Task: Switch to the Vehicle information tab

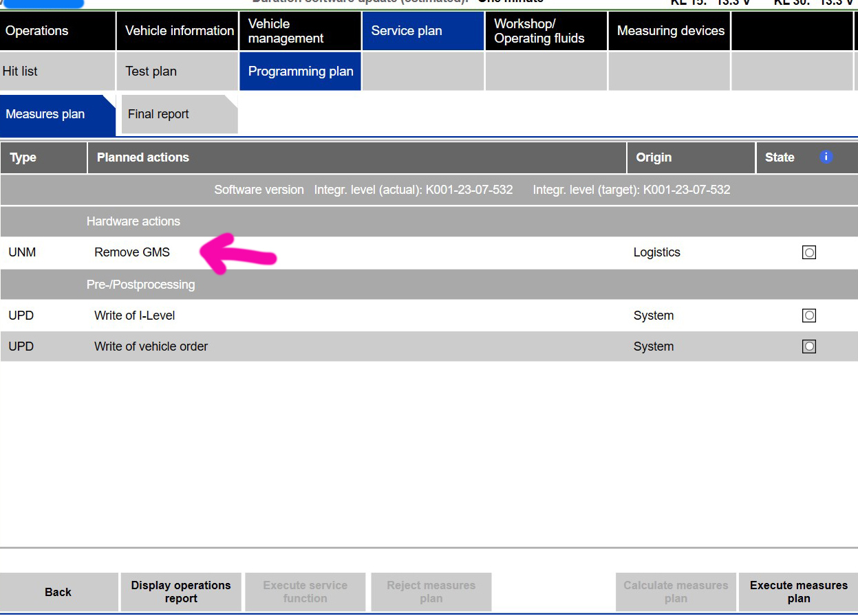Action: point(179,31)
